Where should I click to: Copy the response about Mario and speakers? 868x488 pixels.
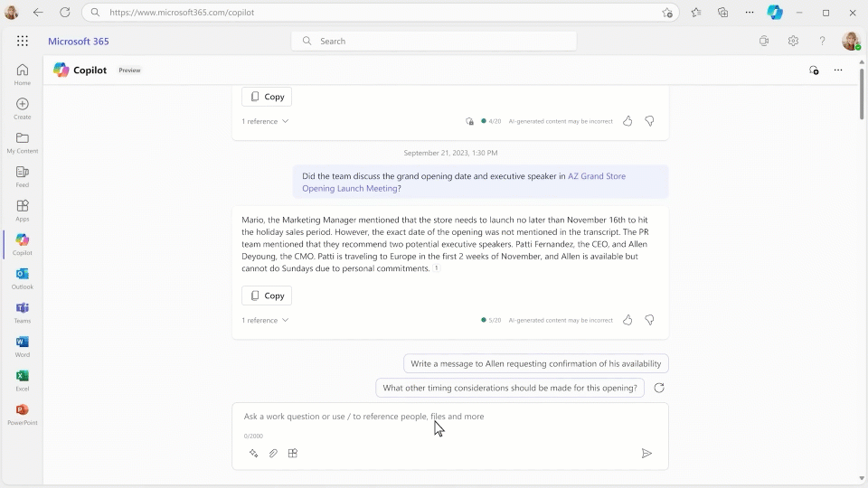[x=267, y=296]
